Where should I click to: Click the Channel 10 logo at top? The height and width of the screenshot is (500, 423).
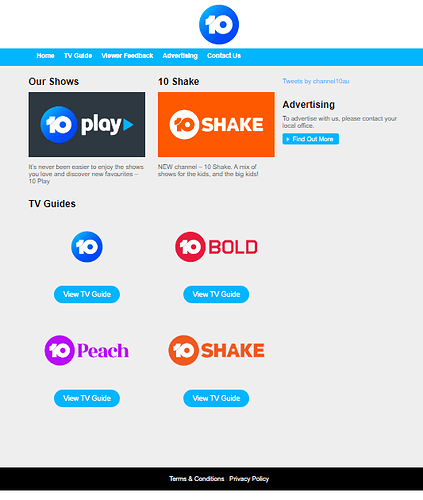tap(219, 24)
